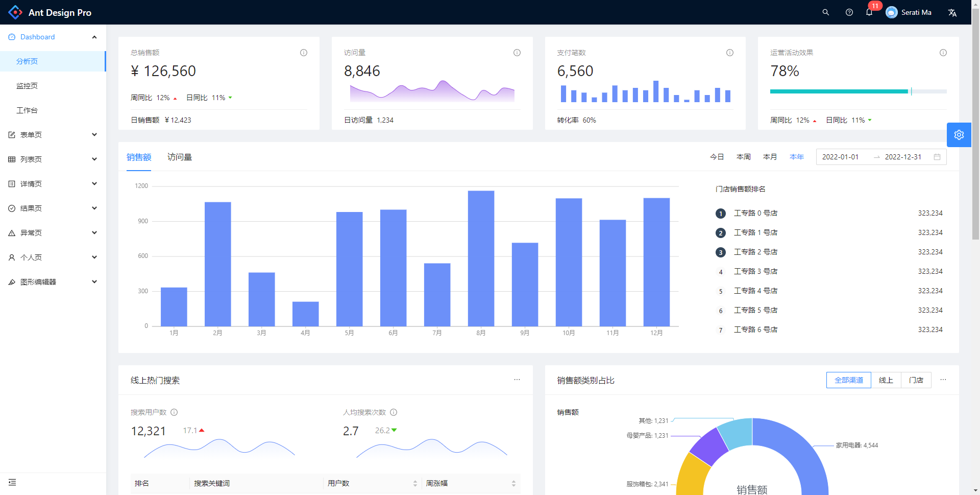Open the help question mark icon
Image resolution: width=980 pixels, height=495 pixels.
click(x=849, y=12)
